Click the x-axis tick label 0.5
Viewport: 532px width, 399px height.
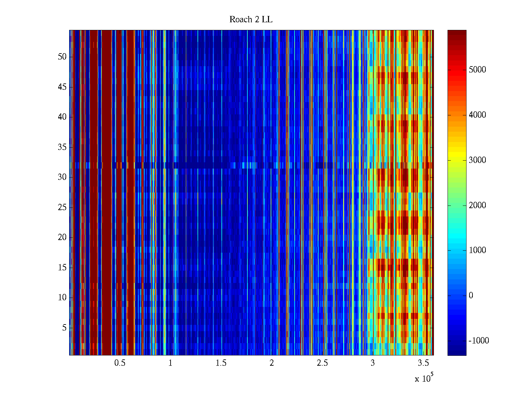coord(120,363)
